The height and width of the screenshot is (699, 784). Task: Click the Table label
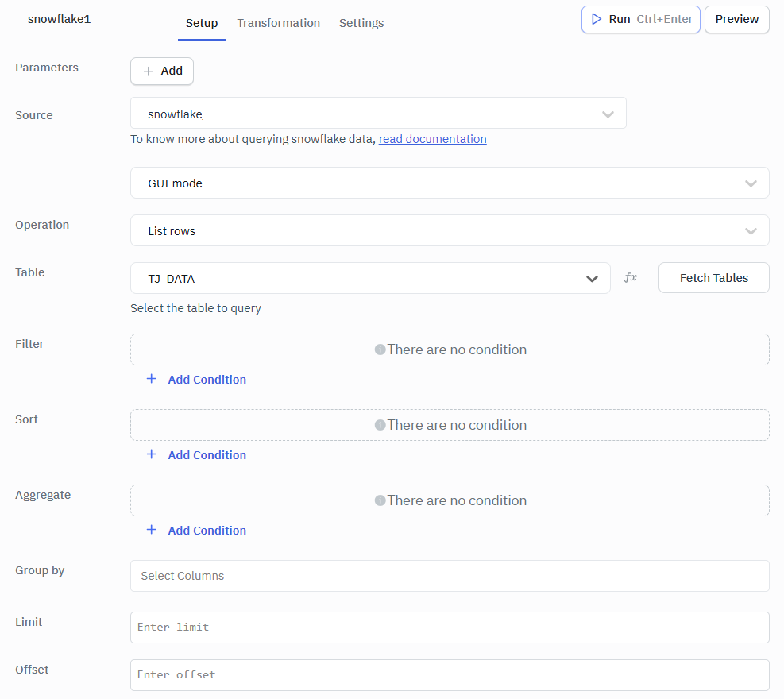pos(29,272)
